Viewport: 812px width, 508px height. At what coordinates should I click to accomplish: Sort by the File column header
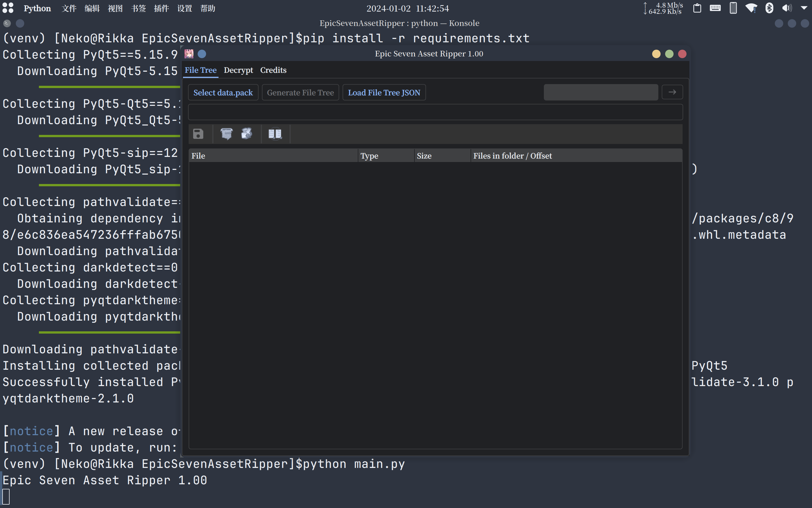[x=273, y=156]
